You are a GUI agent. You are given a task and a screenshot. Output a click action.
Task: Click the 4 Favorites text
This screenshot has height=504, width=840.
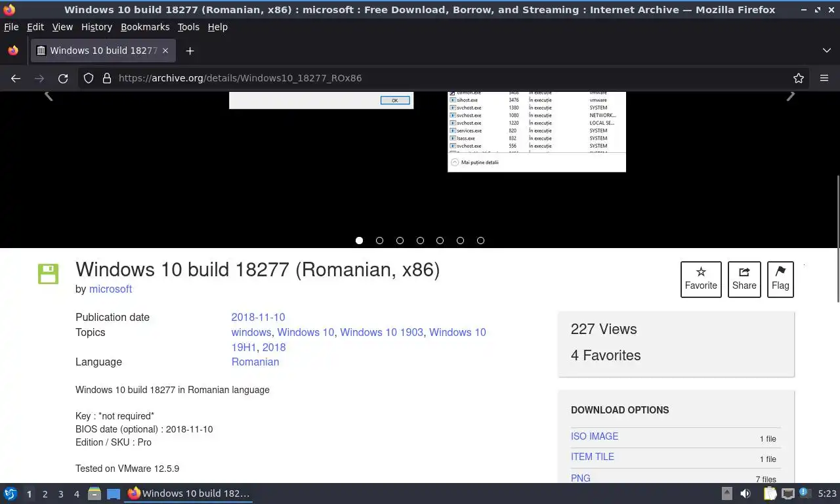coord(606,356)
